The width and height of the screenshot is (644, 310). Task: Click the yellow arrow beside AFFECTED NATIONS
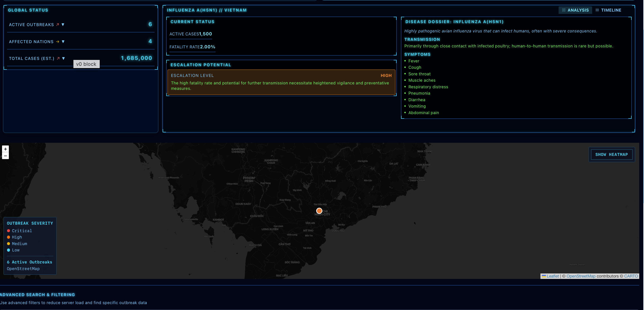point(58,42)
